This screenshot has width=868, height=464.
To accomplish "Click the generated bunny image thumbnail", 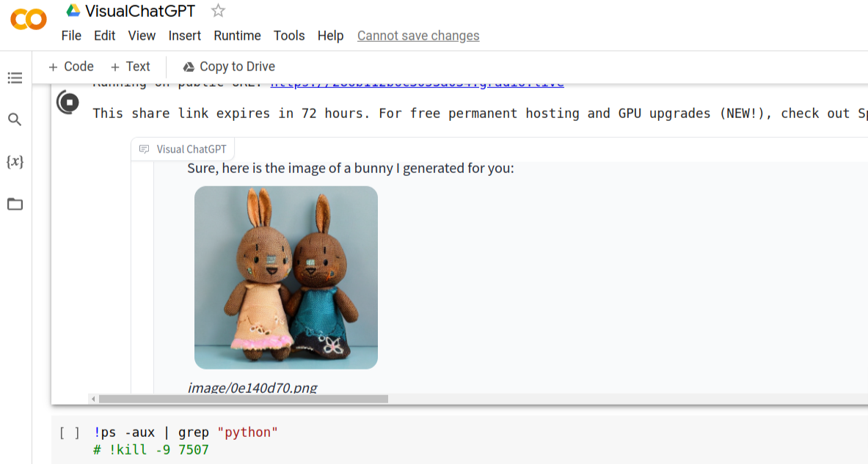I will (285, 278).
